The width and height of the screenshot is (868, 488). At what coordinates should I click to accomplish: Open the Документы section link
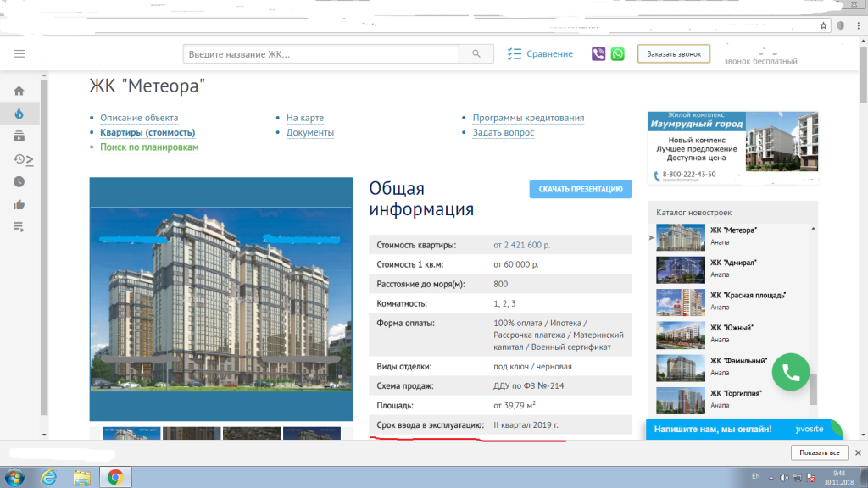tap(310, 132)
